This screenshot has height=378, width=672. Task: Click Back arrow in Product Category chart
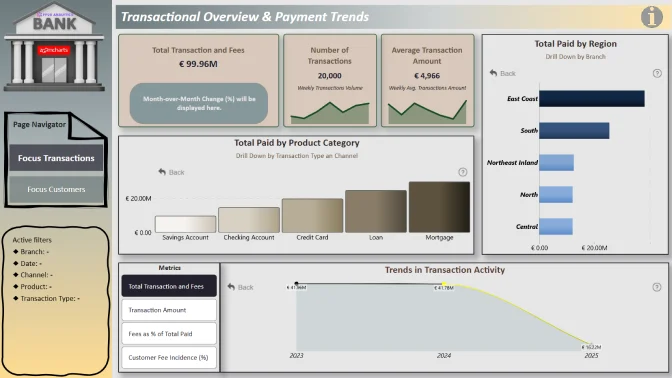(171, 172)
